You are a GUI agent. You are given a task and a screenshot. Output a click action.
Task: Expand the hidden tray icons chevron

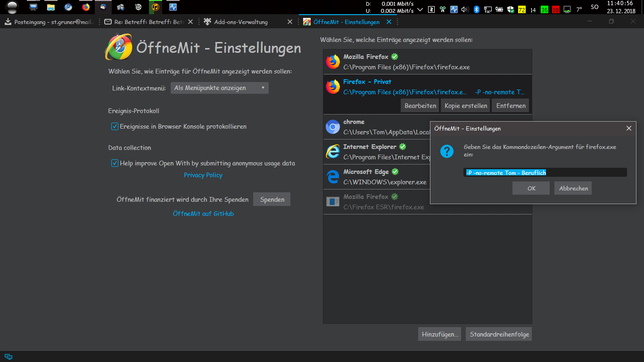click(421, 9)
